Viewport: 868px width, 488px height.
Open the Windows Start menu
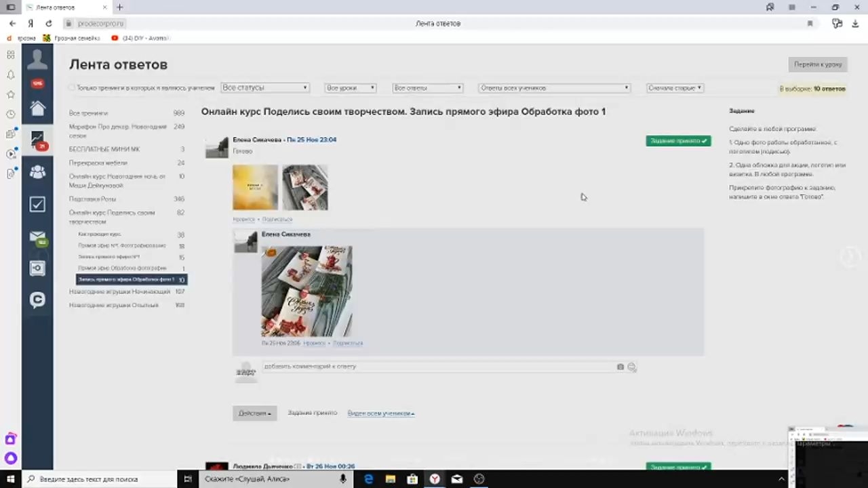pyautogui.click(x=11, y=479)
